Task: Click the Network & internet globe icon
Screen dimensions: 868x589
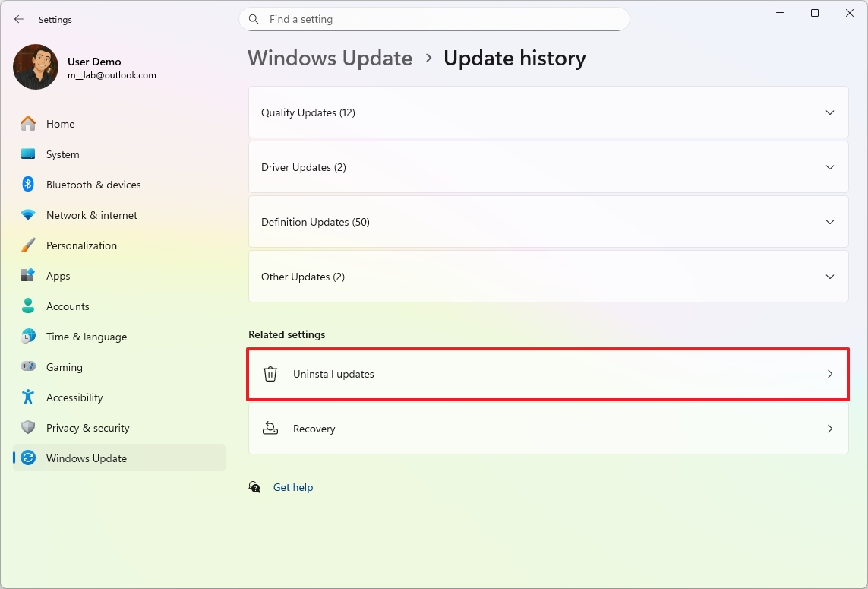Action: (x=28, y=214)
